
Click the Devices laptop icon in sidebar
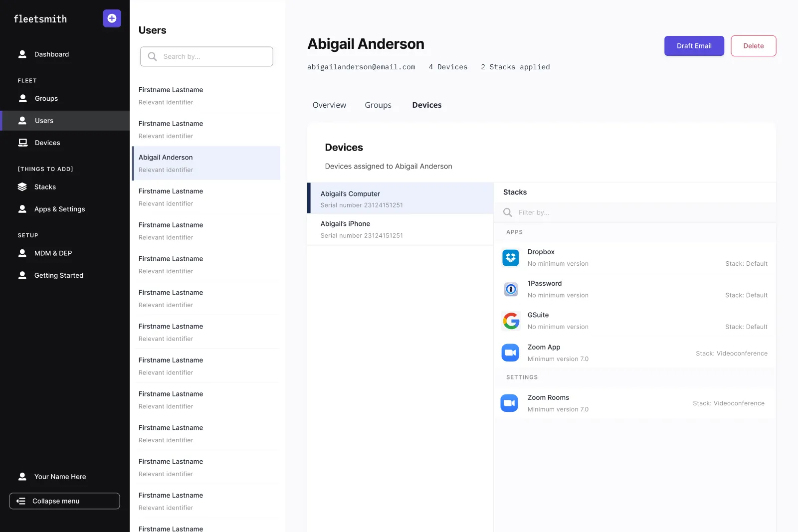tap(23, 143)
